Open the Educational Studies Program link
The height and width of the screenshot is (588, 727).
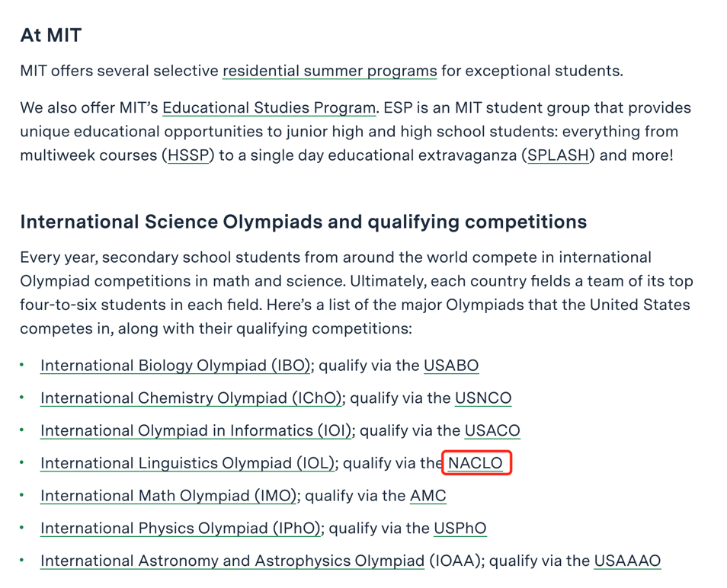tap(269, 108)
